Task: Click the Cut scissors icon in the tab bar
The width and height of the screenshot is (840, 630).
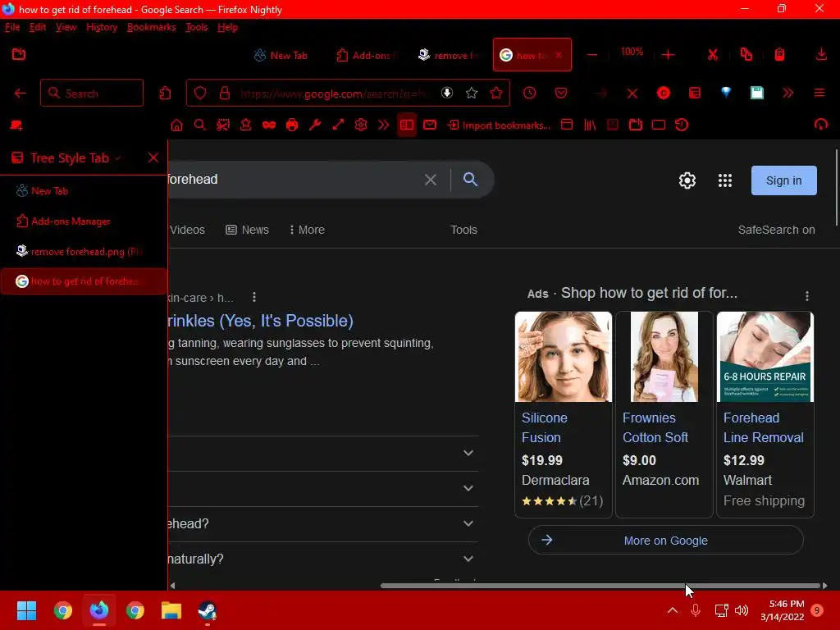Action: click(x=713, y=55)
